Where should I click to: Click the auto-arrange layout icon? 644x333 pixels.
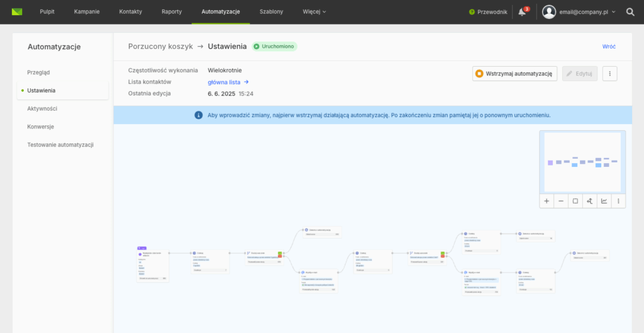(x=589, y=201)
